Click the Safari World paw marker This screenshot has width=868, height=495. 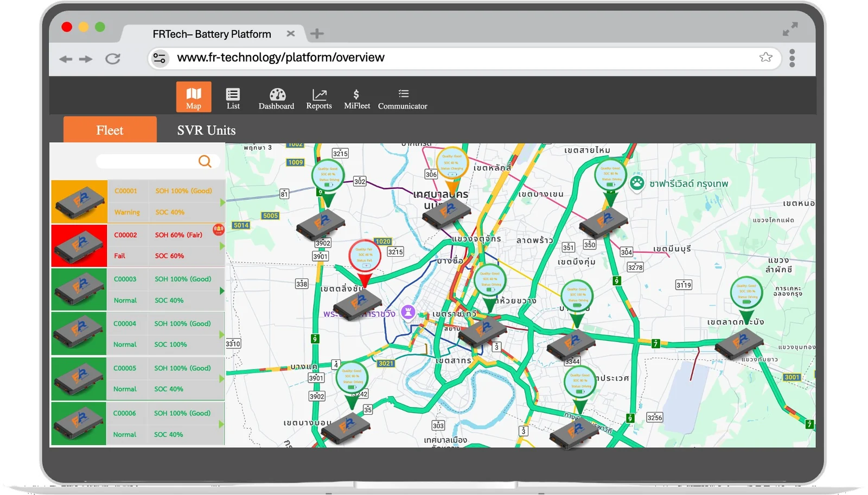[637, 183]
